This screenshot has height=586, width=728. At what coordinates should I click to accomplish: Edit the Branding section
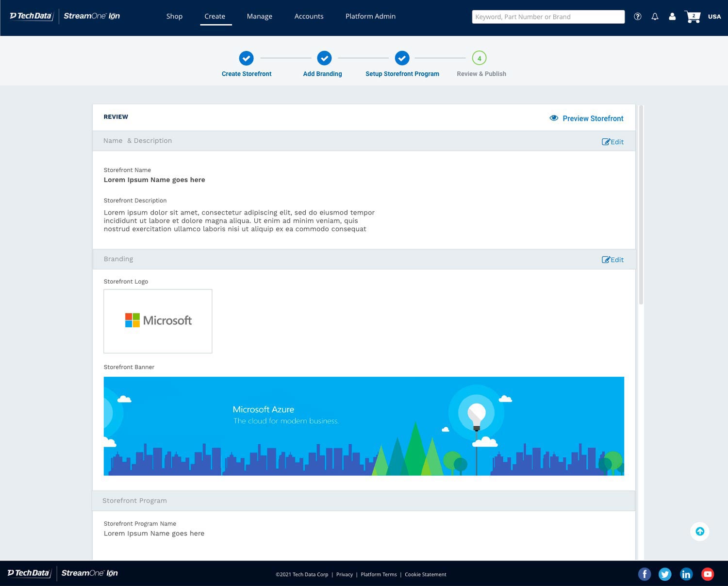tap(612, 260)
